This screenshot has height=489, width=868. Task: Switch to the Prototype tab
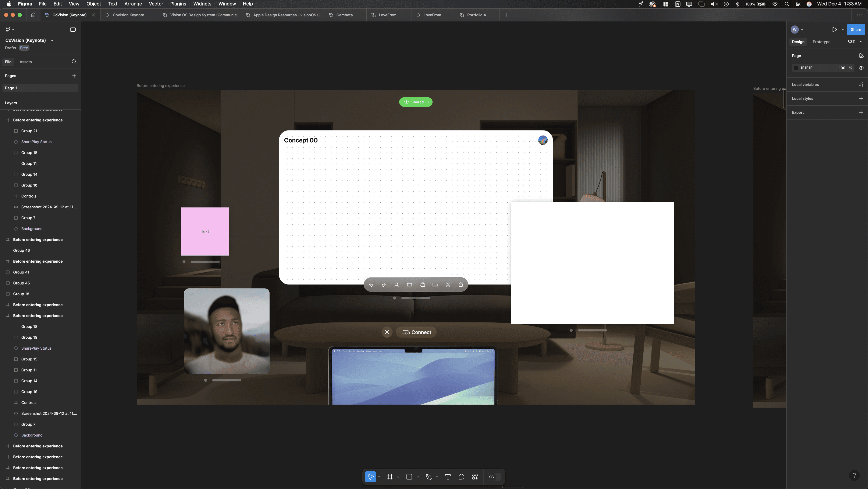pyautogui.click(x=821, y=42)
